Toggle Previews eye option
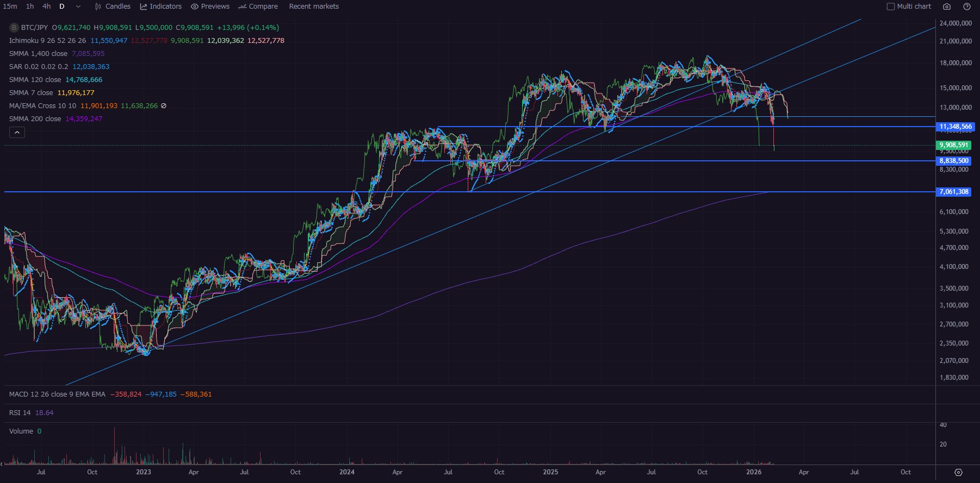This screenshot has height=483, width=980. coord(210,7)
